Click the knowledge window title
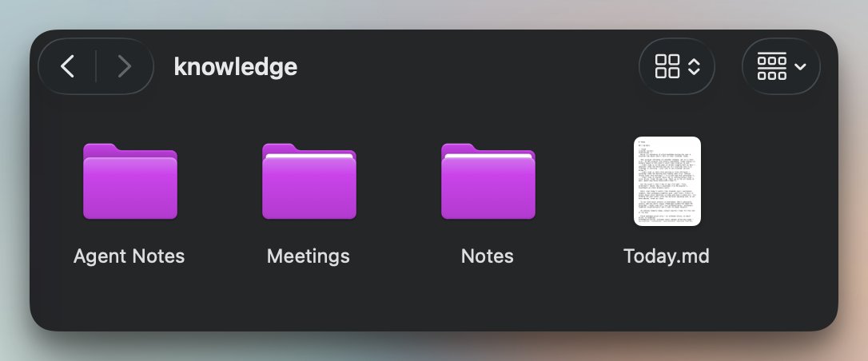Screen dimensions: 868x361 236,66
